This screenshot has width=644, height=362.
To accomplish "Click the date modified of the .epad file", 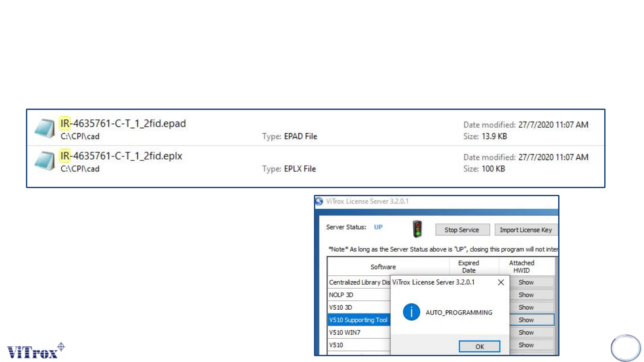I will click(x=526, y=125).
